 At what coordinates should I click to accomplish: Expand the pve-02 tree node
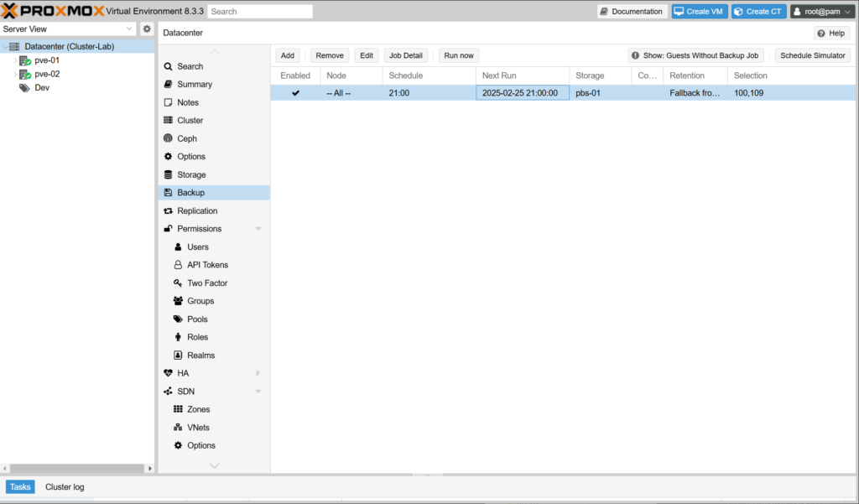[x=14, y=75]
